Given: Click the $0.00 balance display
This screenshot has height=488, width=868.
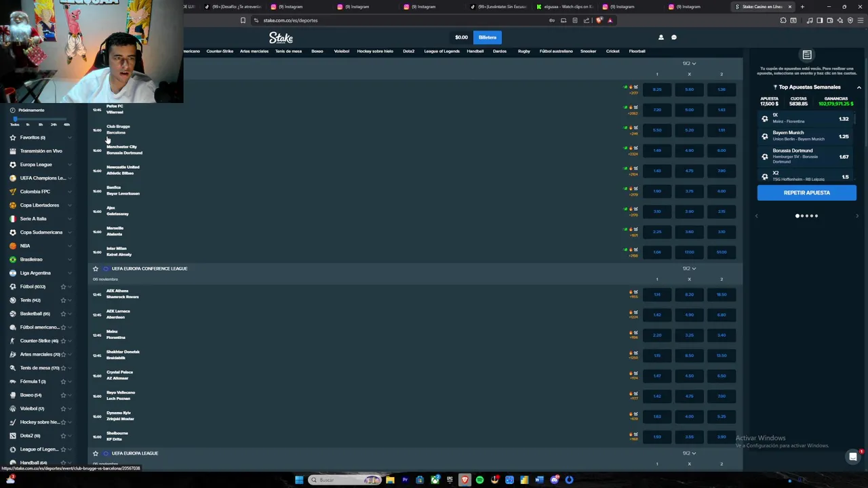Looking at the screenshot, I should coord(461,37).
